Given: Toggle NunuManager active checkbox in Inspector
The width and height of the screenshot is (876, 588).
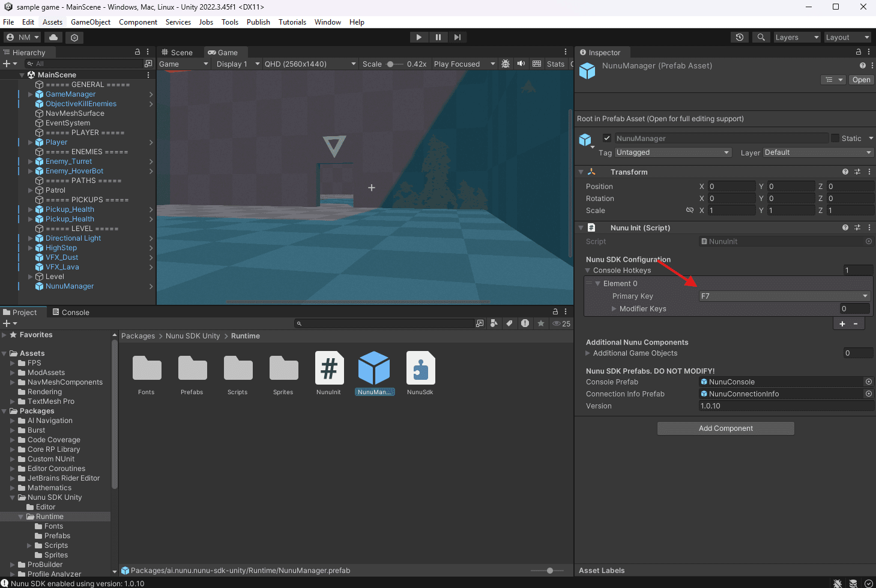Looking at the screenshot, I should click(607, 138).
